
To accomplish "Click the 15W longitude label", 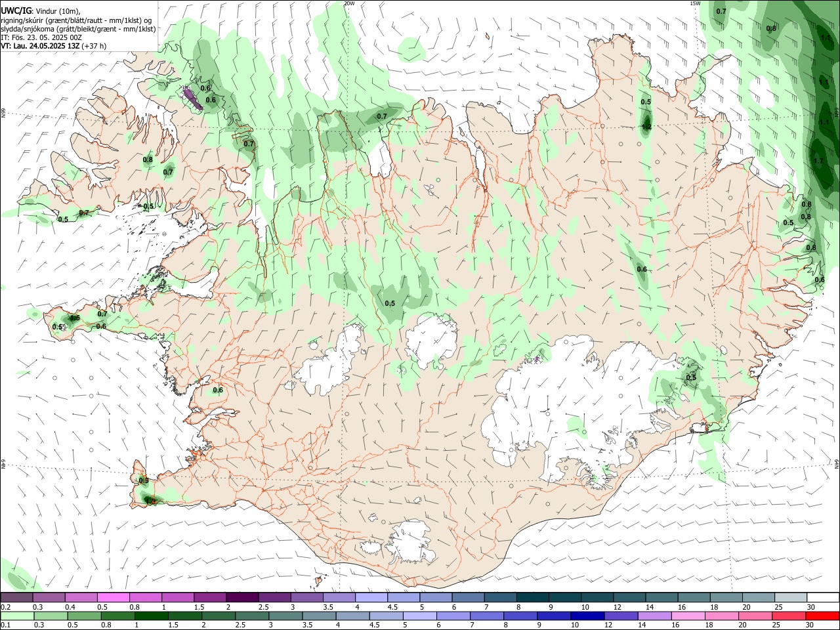I will point(695,3).
